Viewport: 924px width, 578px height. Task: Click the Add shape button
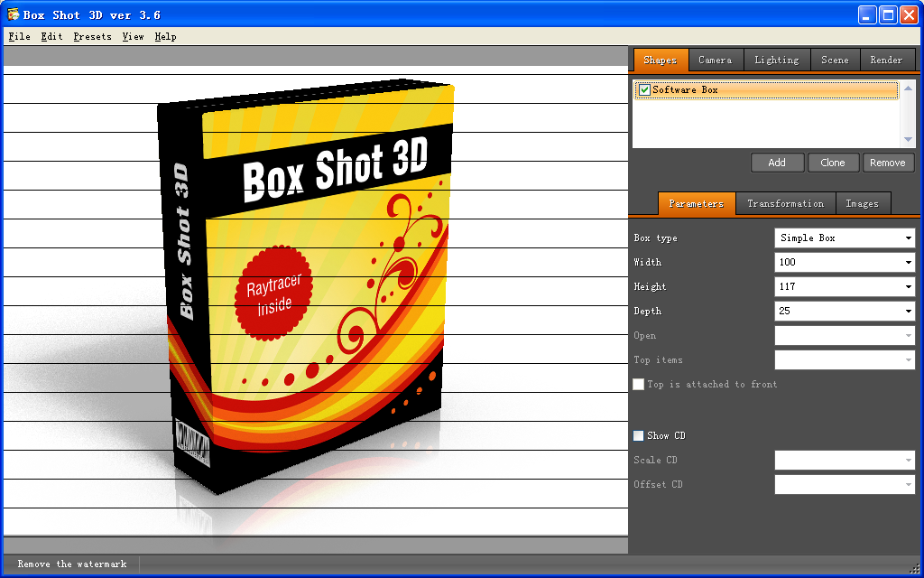[x=777, y=163]
